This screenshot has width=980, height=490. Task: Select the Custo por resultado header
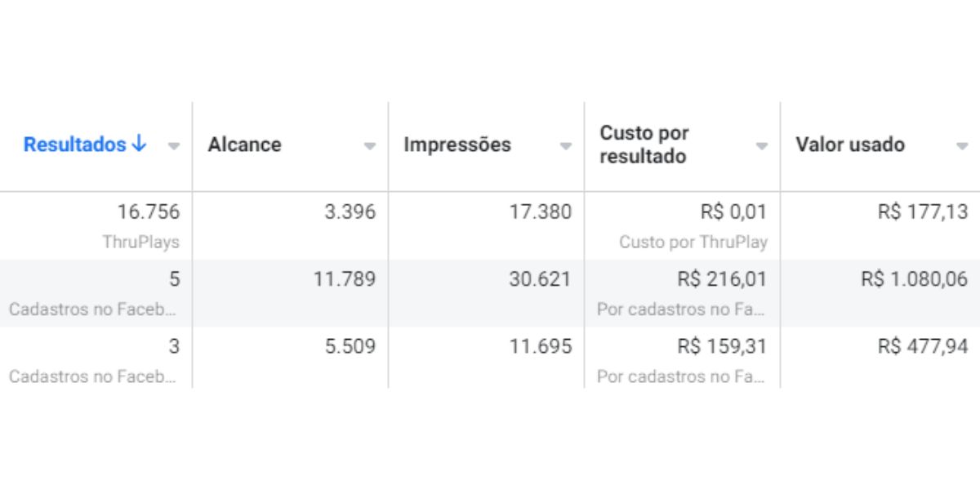click(x=644, y=145)
